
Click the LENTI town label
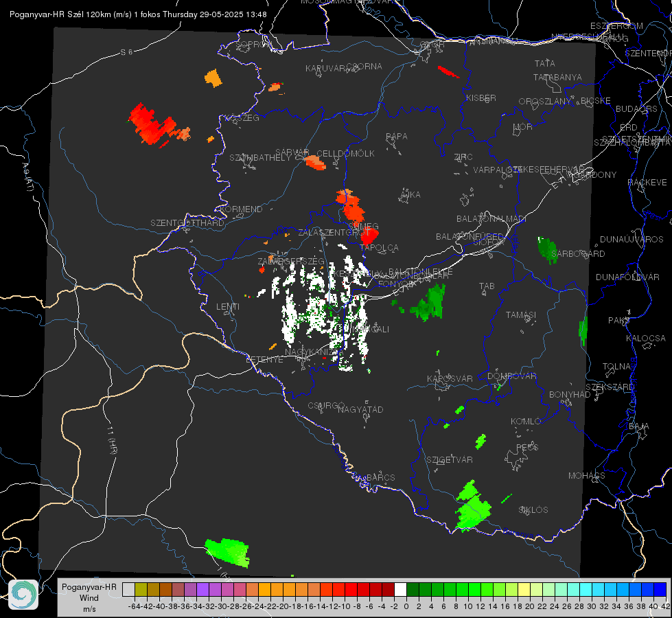(228, 307)
